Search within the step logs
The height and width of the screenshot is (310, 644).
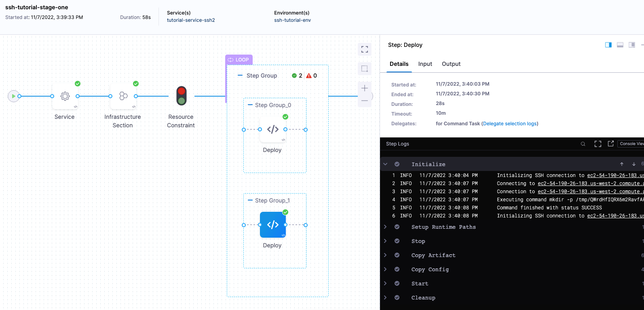tap(583, 144)
